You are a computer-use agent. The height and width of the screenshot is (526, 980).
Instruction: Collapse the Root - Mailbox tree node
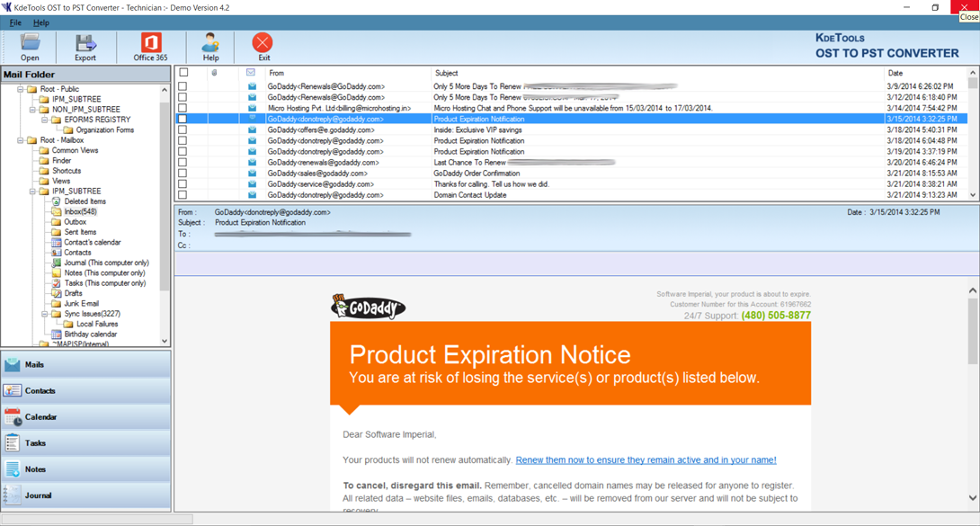coord(21,140)
